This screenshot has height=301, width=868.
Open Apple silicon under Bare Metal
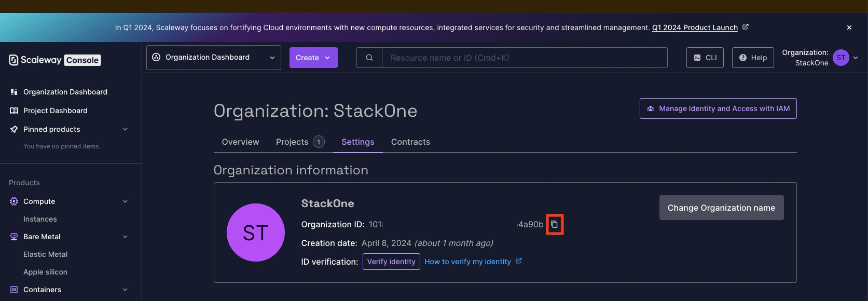[x=45, y=272]
